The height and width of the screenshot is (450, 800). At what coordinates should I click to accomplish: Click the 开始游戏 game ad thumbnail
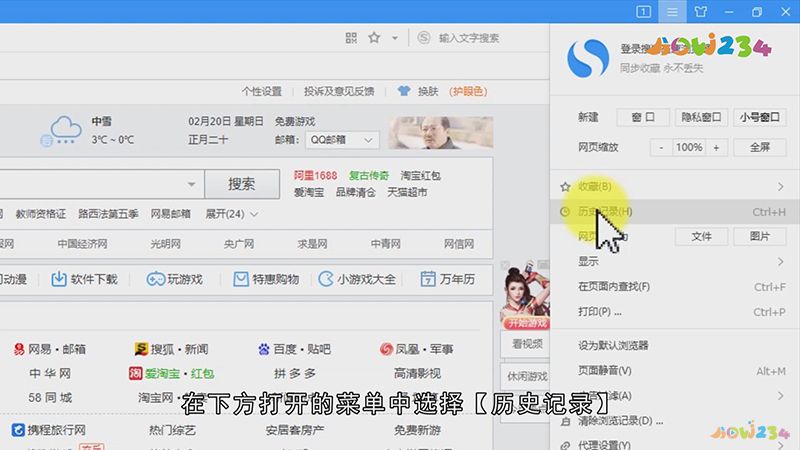(525, 295)
